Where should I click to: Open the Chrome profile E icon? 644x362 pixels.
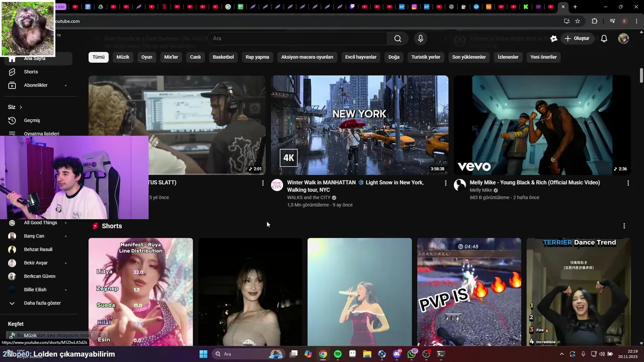pos(625,21)
